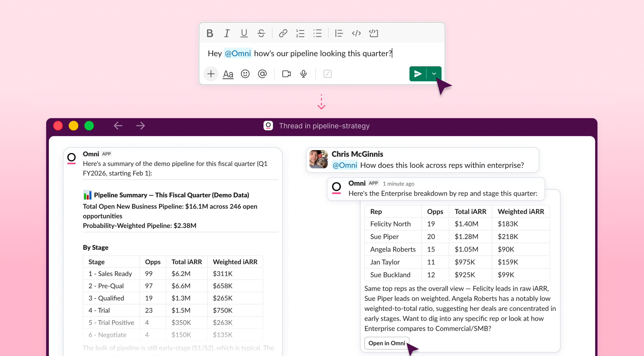Start a bulleted list
Viewport: 644px width, 356px height.
317,33
